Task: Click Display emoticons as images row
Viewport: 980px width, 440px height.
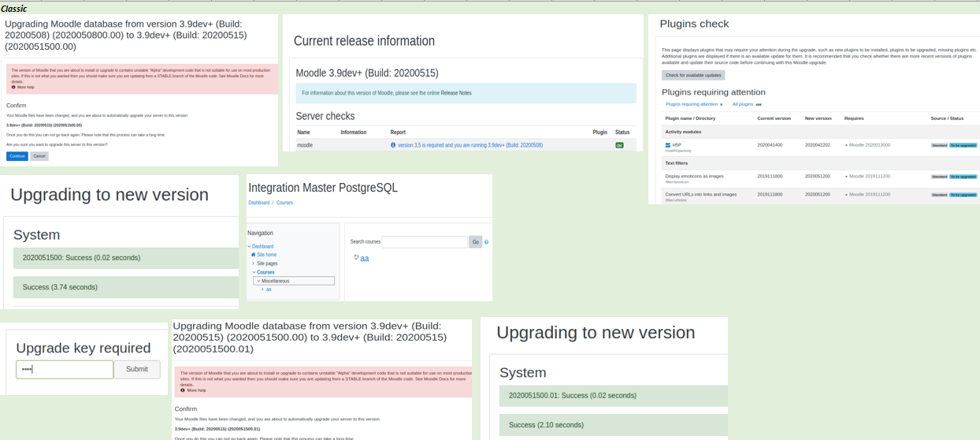Action: pyautogui.click(x=819, y=177)
